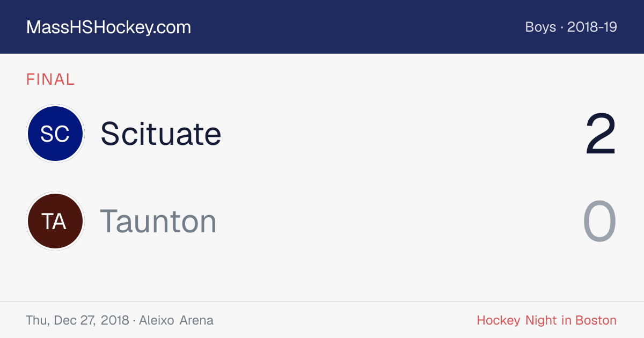Open the 2018-19 season label

592,27
